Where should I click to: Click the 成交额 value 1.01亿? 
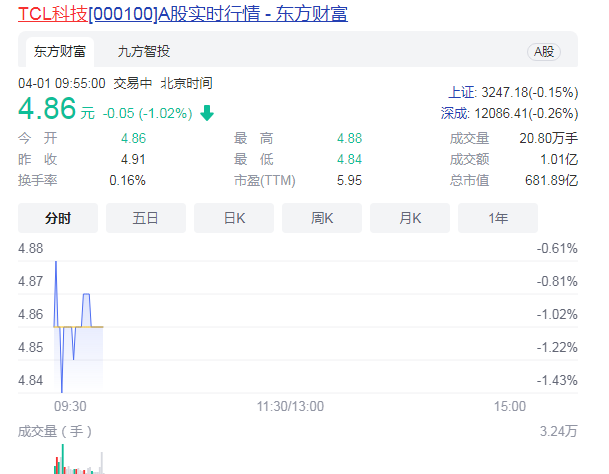tap(559, 159)
